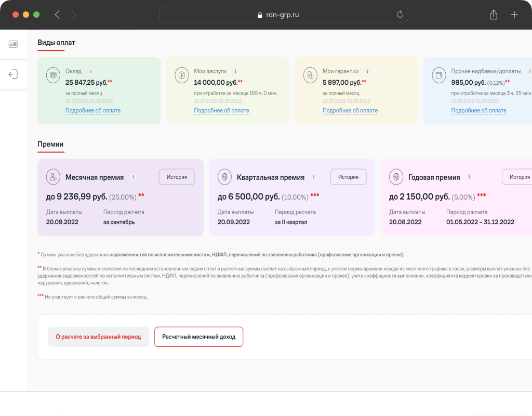Click the browser share icon

tap(493, 15)
